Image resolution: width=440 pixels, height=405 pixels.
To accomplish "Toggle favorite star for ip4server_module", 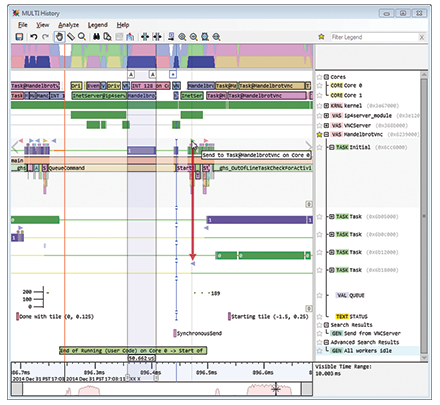I will [319, 116].
